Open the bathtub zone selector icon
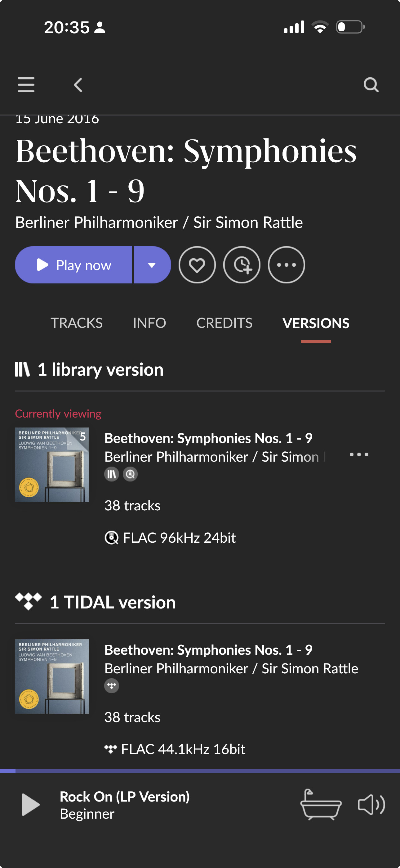 pyautogui.click(x=321, y=805)
